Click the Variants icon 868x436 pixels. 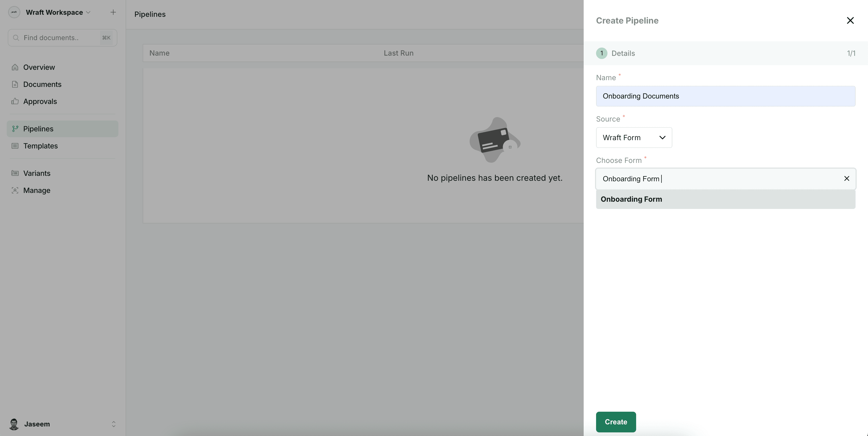15,173
